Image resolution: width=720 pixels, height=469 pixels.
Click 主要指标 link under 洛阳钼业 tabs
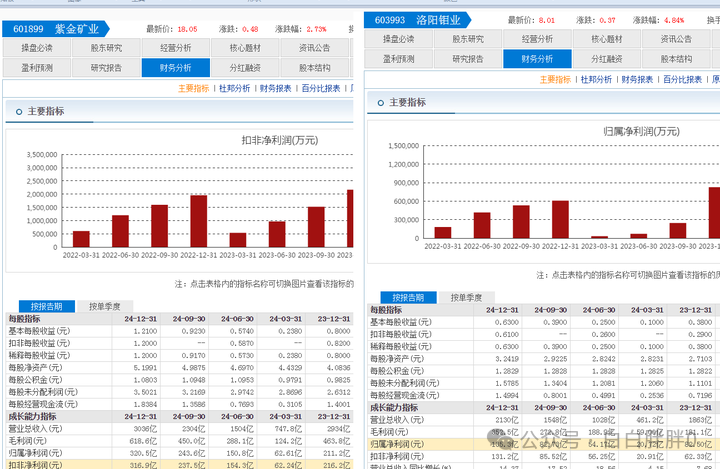pos(555,79)
